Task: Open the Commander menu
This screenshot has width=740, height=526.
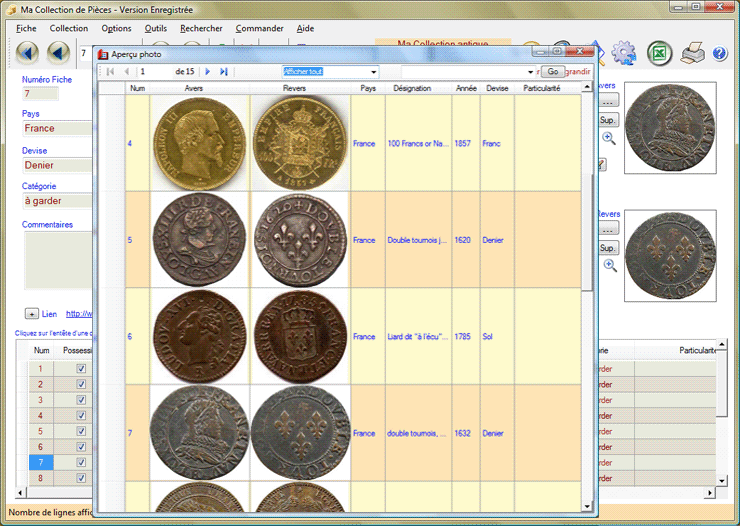Action: coord(260,28)
